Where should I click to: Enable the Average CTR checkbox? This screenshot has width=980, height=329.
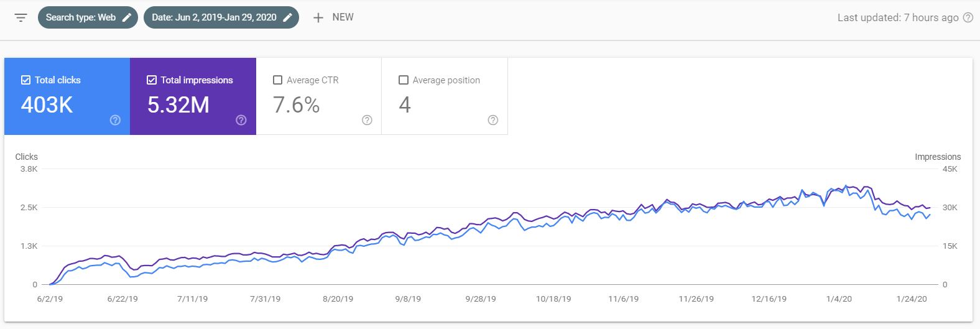[278, 80]
